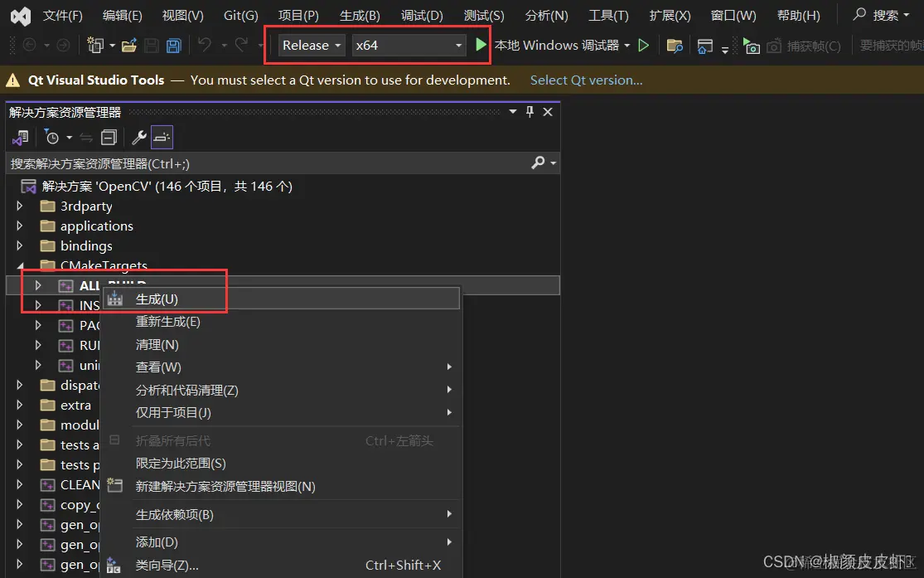Choose 清理(N) in the context menu
The image size is (924, 578).
(281, 344)
